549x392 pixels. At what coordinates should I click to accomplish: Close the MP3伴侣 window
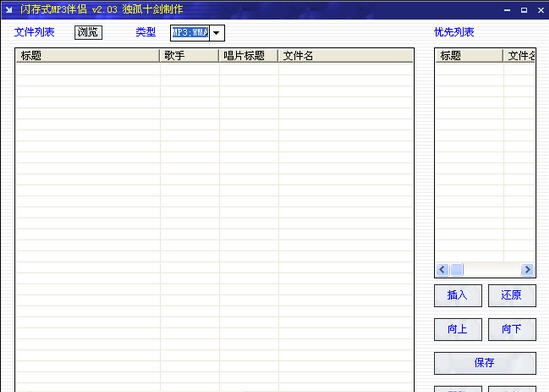[x=541, y=10]
